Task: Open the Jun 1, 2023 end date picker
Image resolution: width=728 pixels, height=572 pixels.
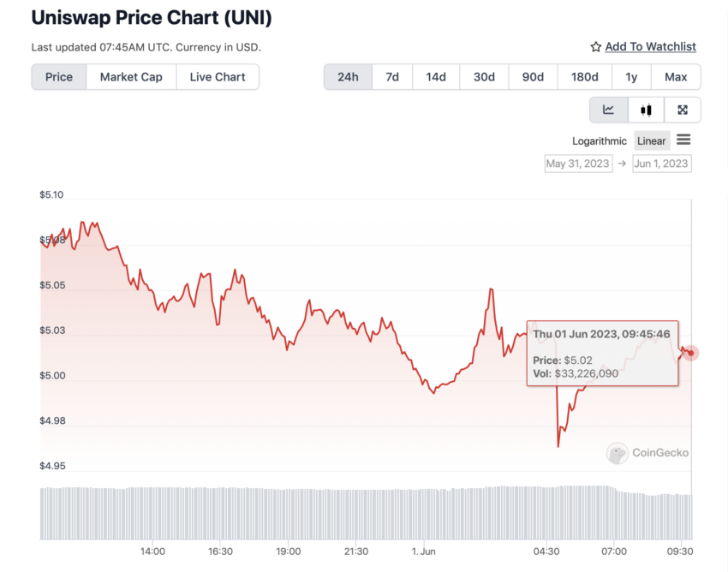Action: (x=661, y=164)
